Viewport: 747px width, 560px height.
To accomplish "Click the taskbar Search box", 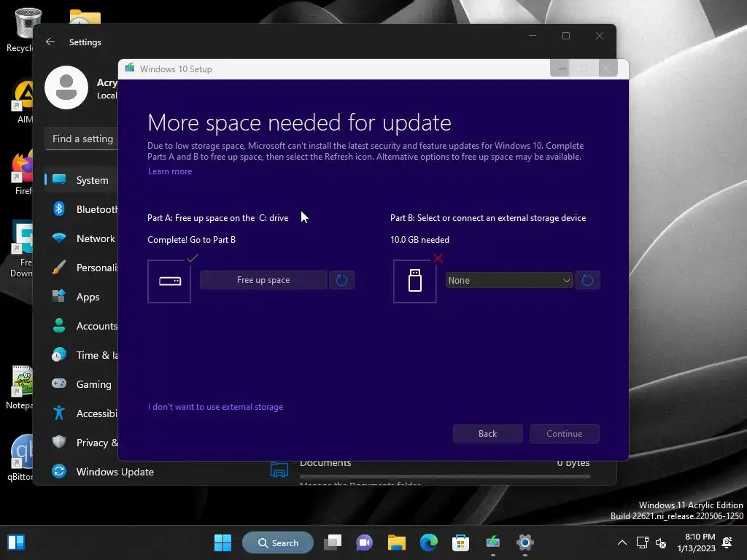I will pyautogui.click(x=278, y=542).
